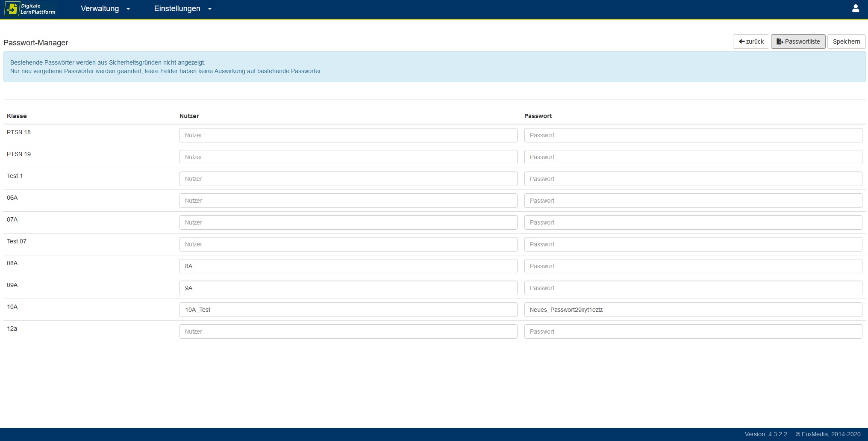This screenshot has width=868, height=441.
Task: Focus the Passwort field for 07A
Action: 693,222
